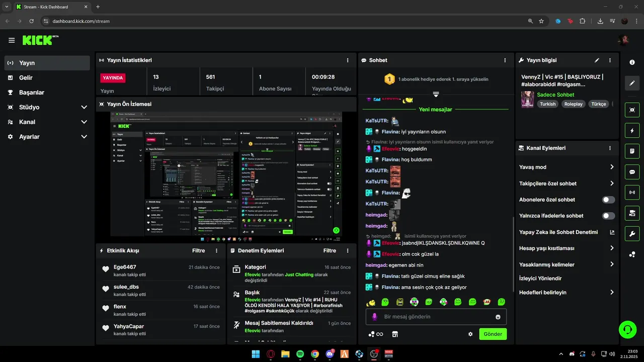The height and width of the screenshot is (362, 644).
Task: Click the Gönder button
Action: click(493, 334)
